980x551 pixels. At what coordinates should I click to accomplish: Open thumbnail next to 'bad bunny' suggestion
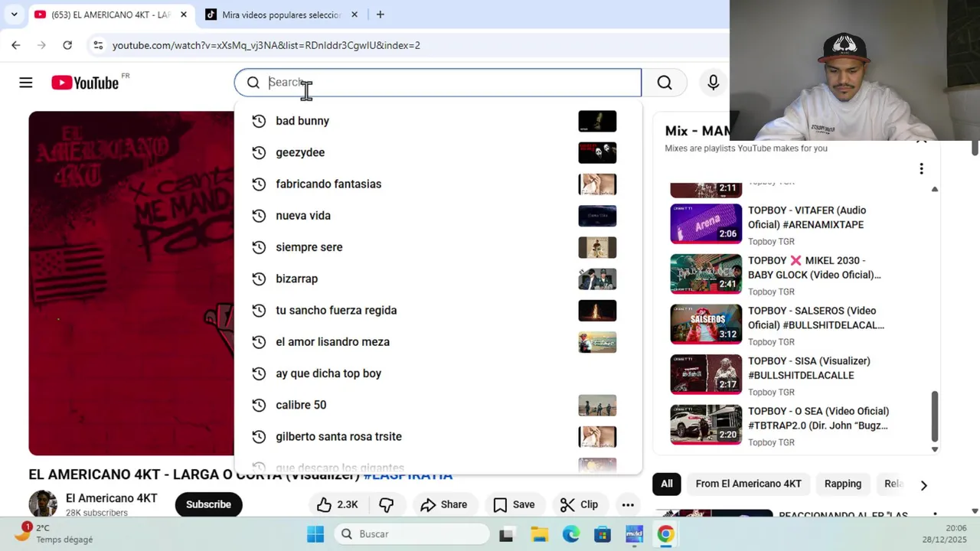[x=597, y=121]
